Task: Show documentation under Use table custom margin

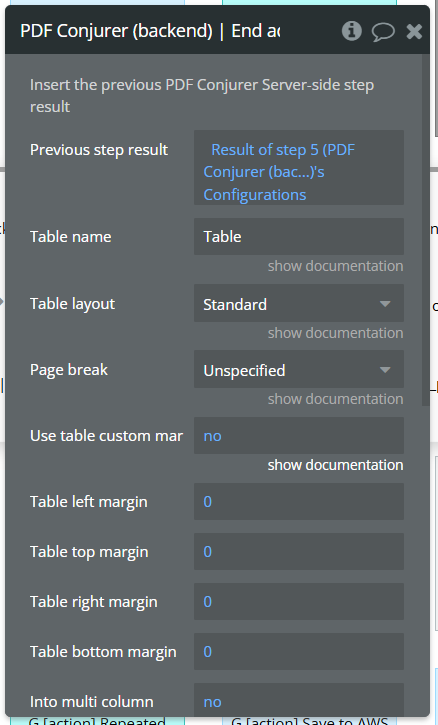Action: click(x=335, y=465)
